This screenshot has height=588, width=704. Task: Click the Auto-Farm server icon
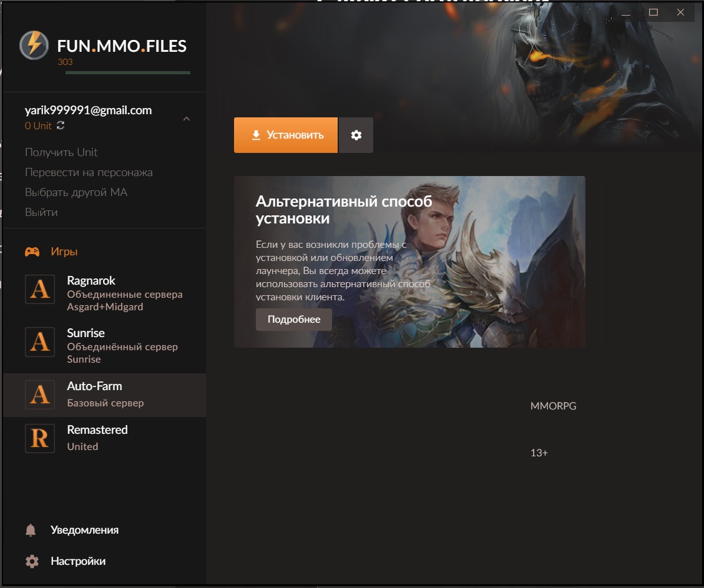tap(40, 394)
